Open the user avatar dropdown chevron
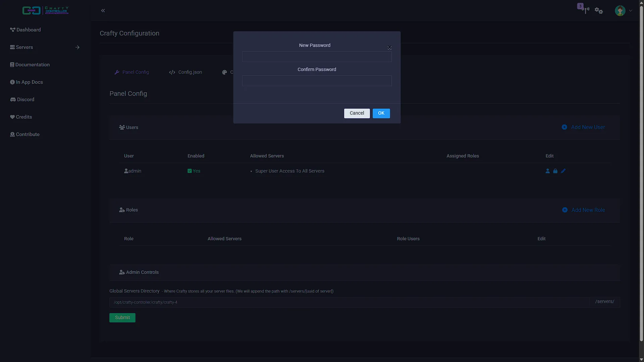 631,11
